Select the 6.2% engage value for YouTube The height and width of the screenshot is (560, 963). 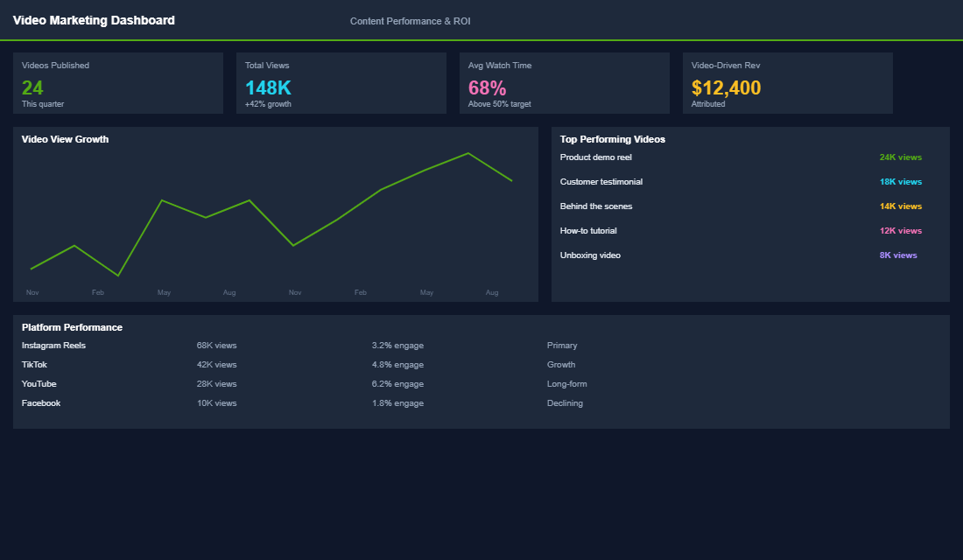coord(397,383)
